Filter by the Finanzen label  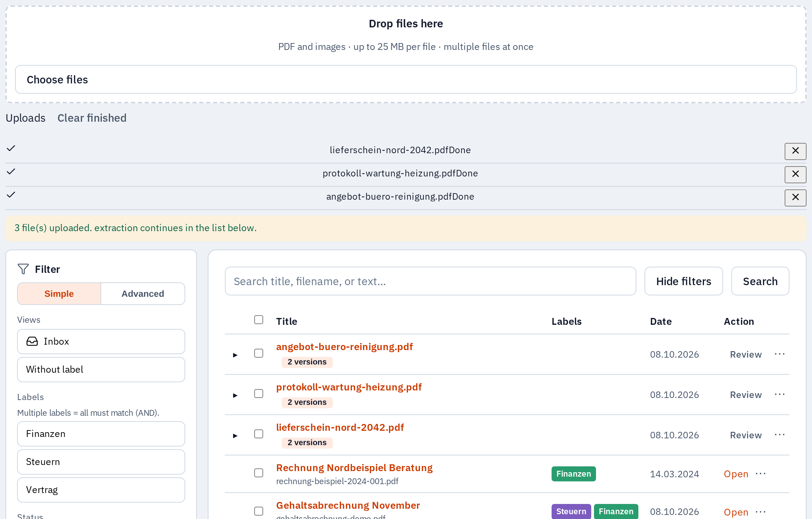point(101,434)
